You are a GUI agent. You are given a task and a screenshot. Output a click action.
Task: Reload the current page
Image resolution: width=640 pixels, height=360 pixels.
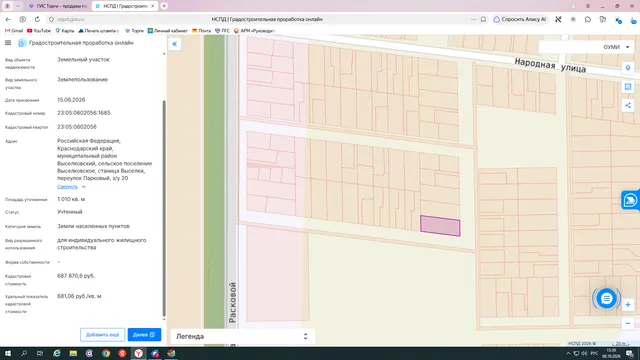pyautogui.click(x=37, y=19)
